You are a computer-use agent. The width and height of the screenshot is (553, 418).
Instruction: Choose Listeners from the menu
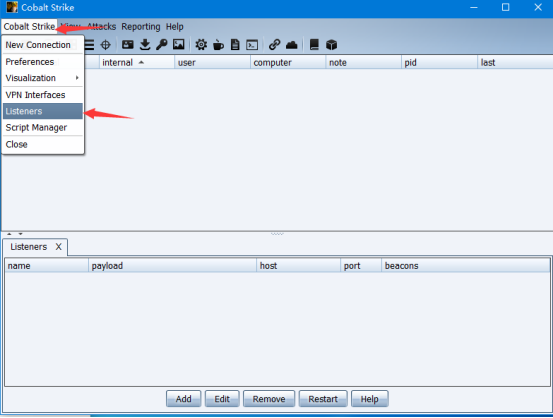[43, 111]
